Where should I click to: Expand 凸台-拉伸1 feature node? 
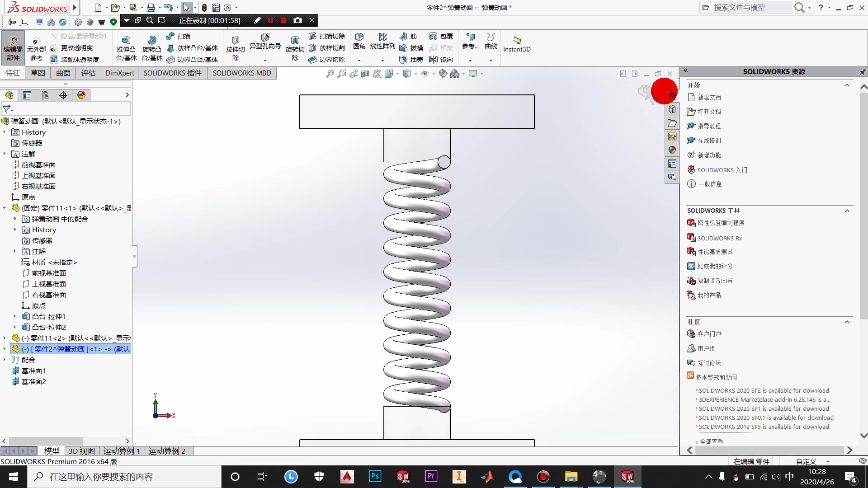pyautogui.click(x=13, y=316)
